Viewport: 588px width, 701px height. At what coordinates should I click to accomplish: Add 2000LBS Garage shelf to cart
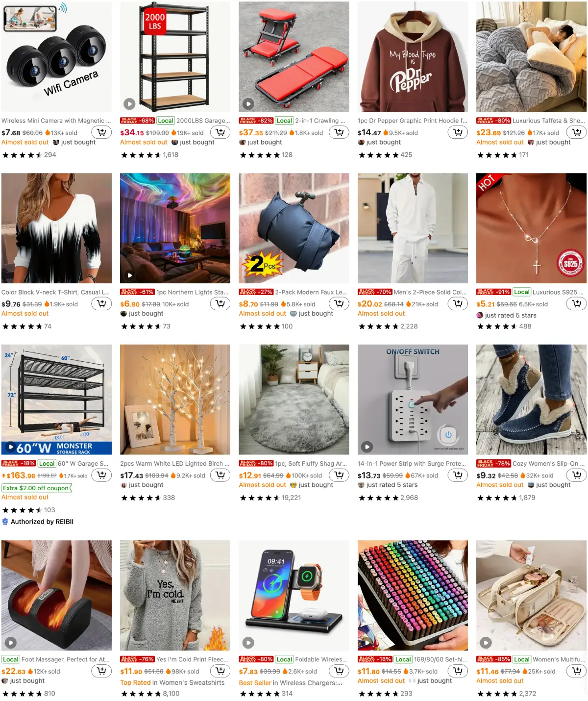[220, 132]
